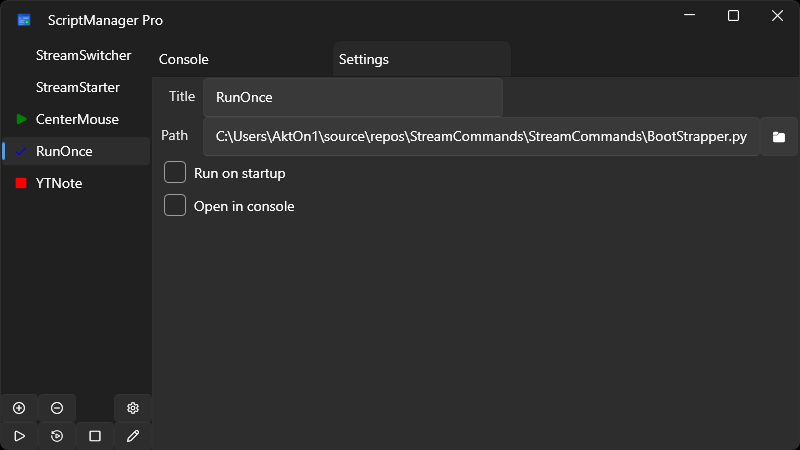Viewport: 800px width, 450px height.
Task: Click the pencil edit icon
Action: pyautogui.click(x=133, y=436)
